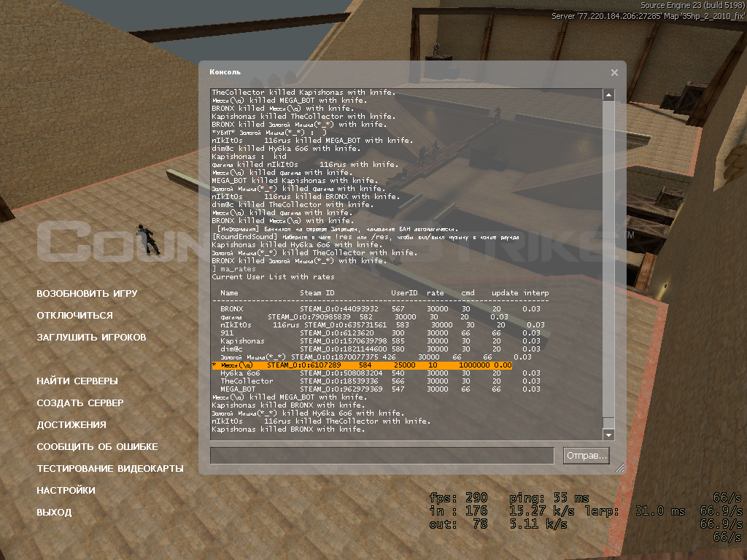Screen dimensions: 747x560
Task: Close the Консоль window
Action: [614, 72]
